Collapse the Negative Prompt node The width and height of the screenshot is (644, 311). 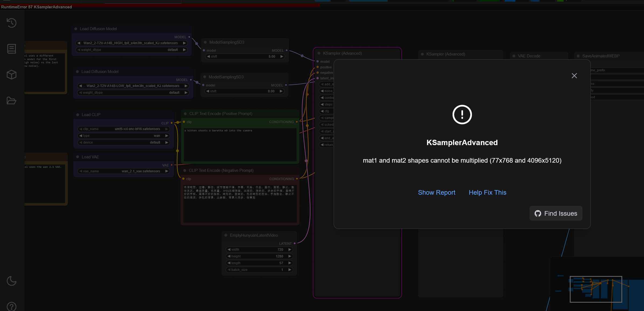185,170
